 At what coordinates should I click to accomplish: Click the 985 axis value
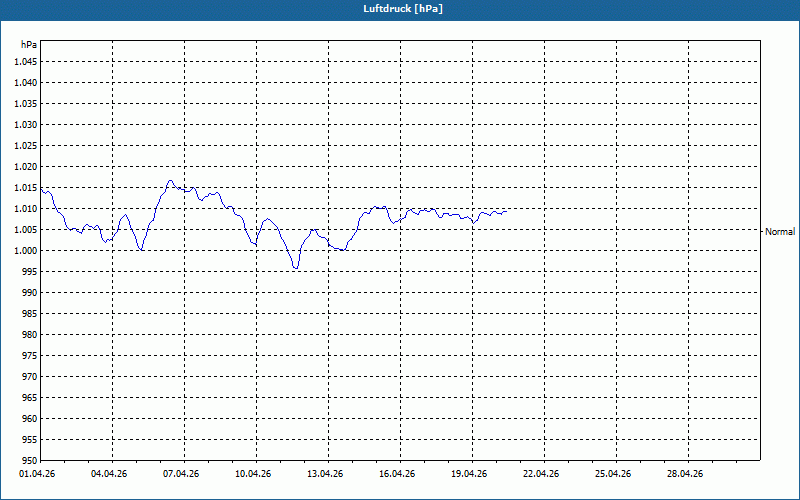(x=30, y=313)
